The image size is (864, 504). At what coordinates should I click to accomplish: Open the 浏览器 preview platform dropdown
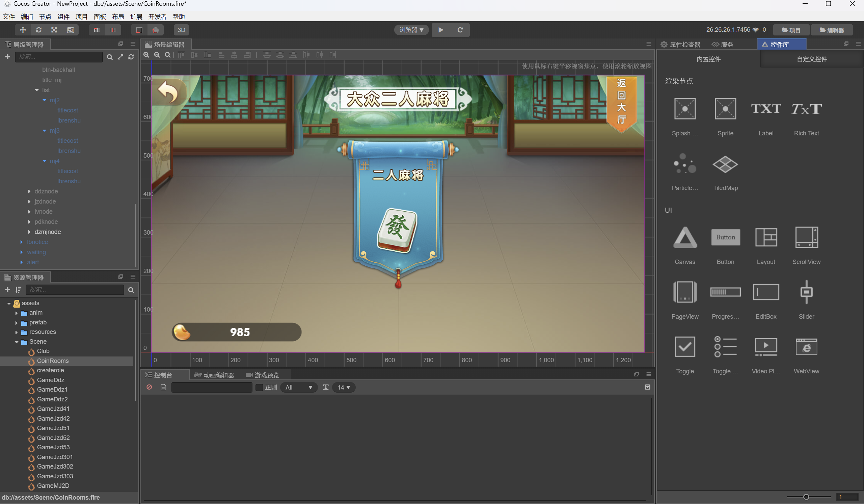(x=411, y=30)
